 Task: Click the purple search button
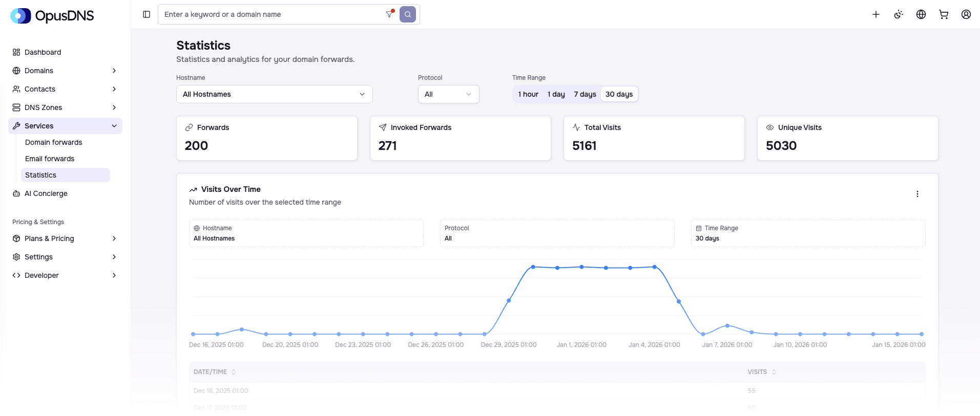tap(408, 14)
